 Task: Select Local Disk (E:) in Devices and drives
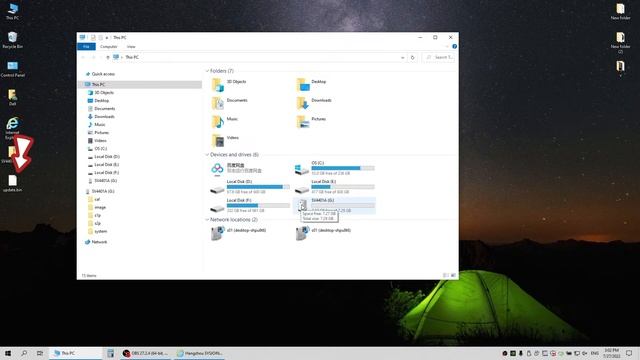pos(334,187)
